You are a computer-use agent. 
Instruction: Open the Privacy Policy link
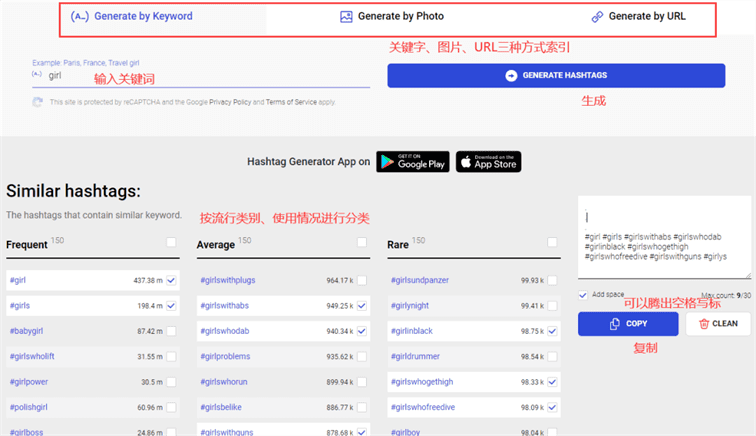(x=230, y=102)
